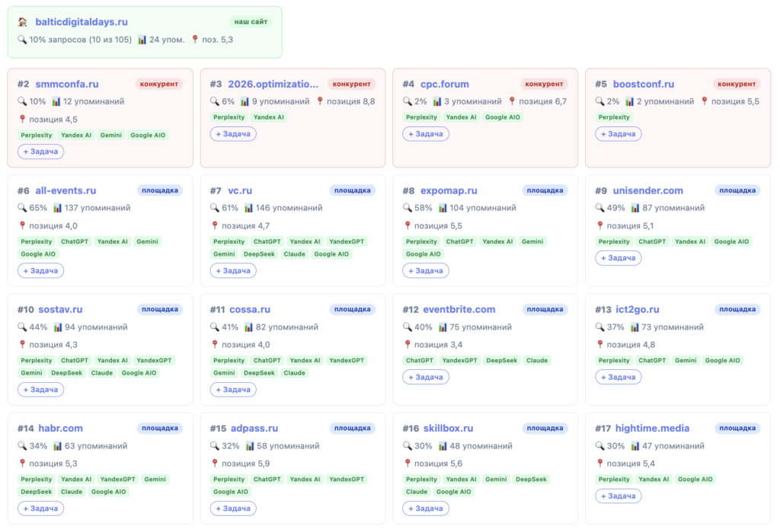Add a task for cossa.ru

tap(233, 390)
